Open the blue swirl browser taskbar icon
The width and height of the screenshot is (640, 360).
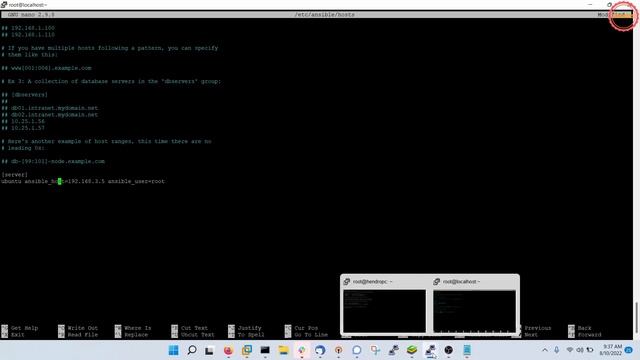click(320, 350)
